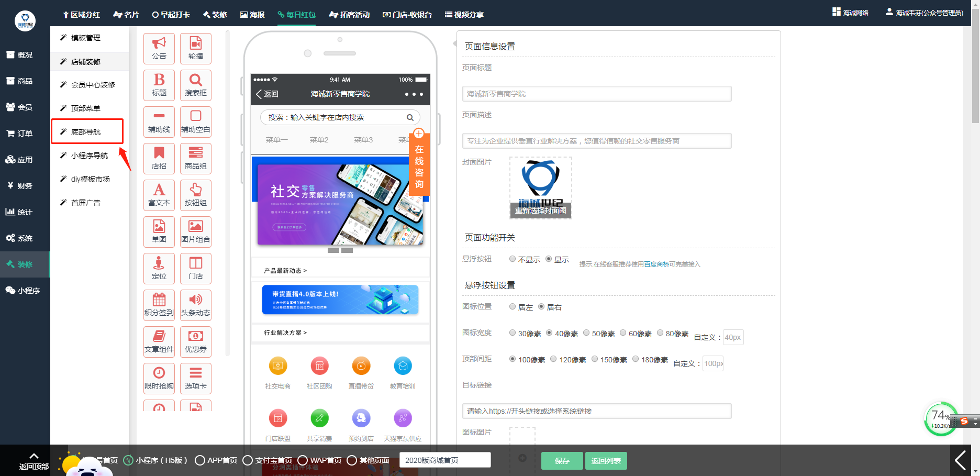Add the 门店 store component
Screen dimensions: 980x476
[196, 269]
